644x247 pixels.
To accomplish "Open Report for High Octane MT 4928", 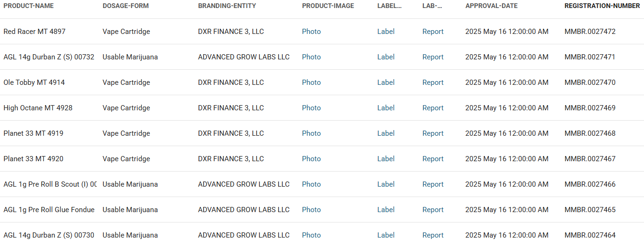I will [433, 108].
